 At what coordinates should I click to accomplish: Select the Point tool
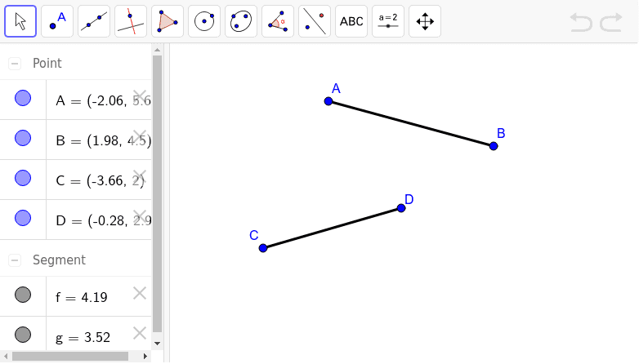[x=57, y=21]
